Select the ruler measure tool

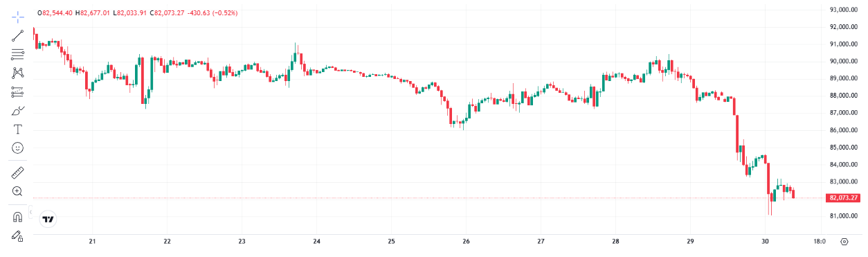(18, 172)
